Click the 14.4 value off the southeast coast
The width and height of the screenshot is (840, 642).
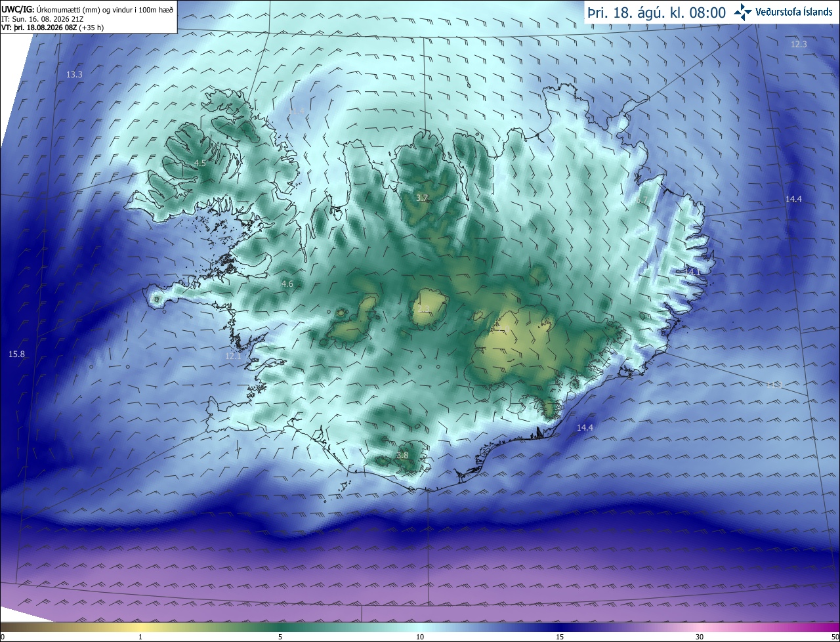tap(585, 428)
